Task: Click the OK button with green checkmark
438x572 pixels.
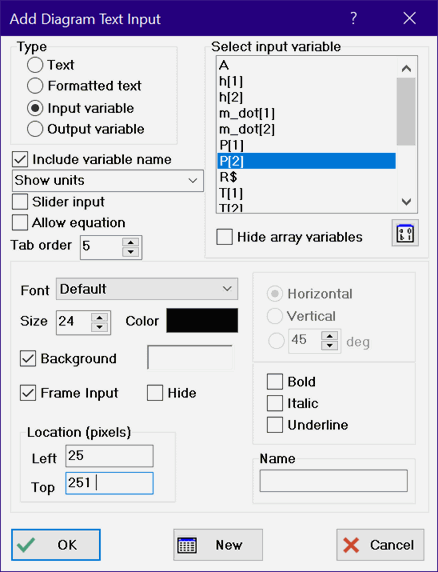Action: pyautogui.click(x=56, y=545)
